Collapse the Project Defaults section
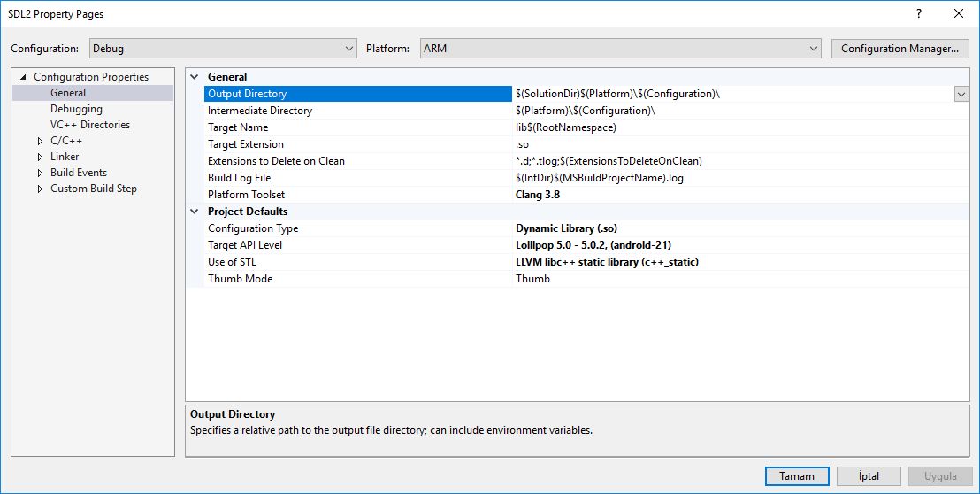The width and height of the screenshot is (980, 494). point(195,212)
